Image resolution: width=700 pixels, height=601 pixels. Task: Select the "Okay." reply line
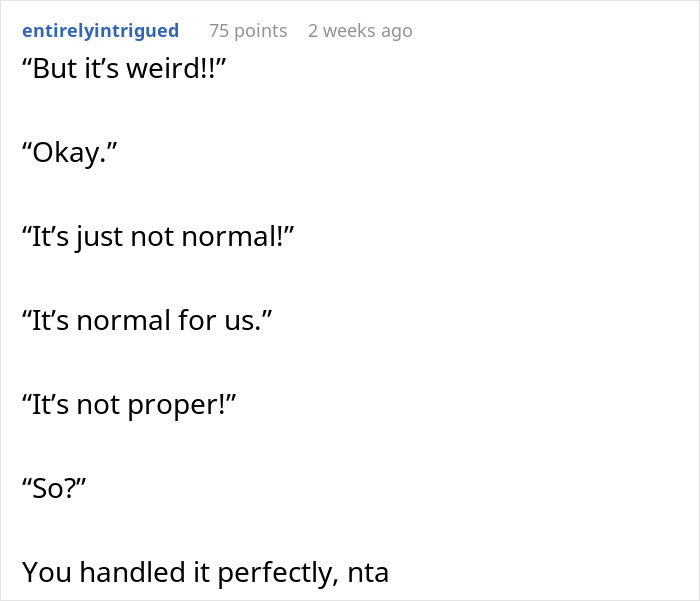pyautogui.click(x=70, y=153)
